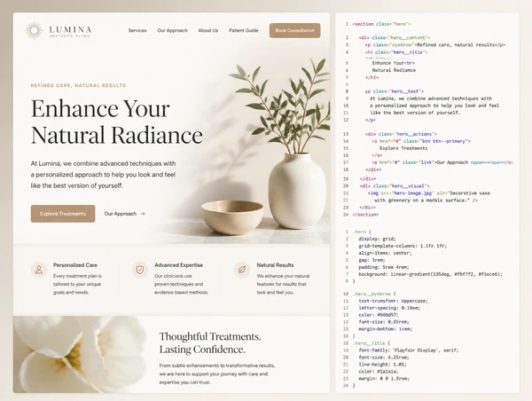Click the Natural Results leaf icon
Viewport: 532px width, 401px height.
(241, 270)
